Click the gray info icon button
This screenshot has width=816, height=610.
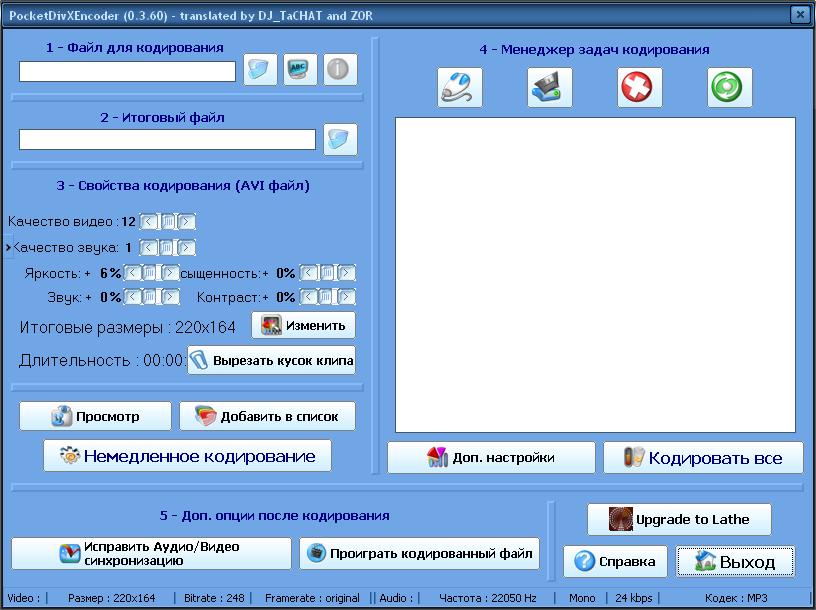[x=340, y=70]
